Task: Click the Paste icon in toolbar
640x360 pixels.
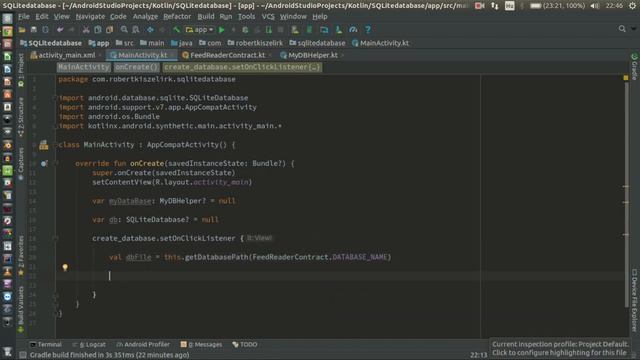Action: click(x=109, y=30)
